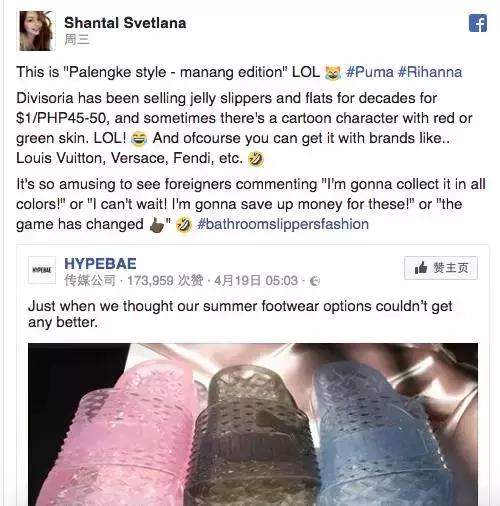This screenshot has width=500, height=506.
Task: Click the 173,959 次赞 likes count
Action: pos(165,281)
